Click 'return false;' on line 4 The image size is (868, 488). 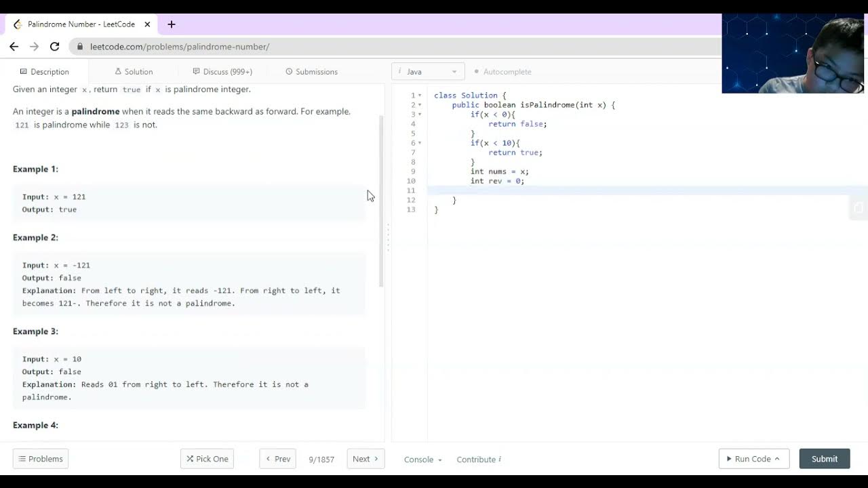[517, 124]
